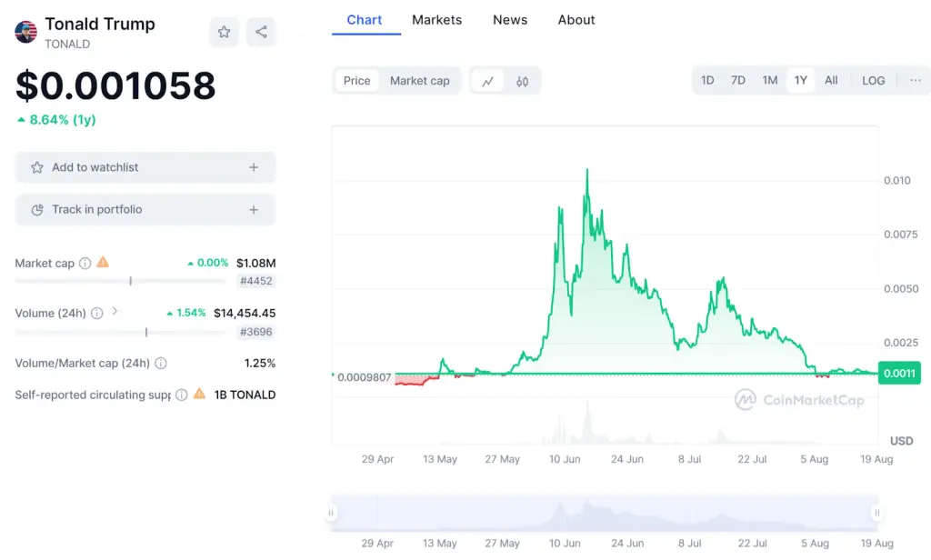
Task: Open the Chart tab
Action: coord(365,20)
